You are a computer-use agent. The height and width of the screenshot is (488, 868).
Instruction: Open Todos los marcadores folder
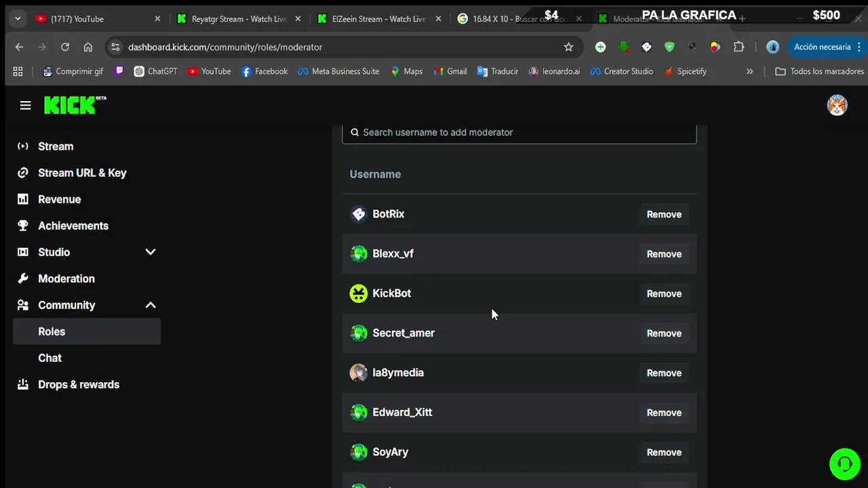tap(819, 71)
